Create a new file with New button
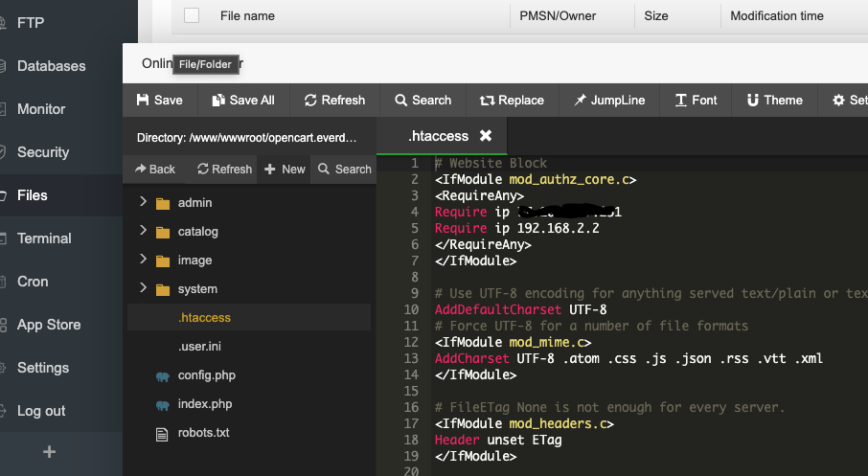The height and width of the screenshot is (476, 868). point(285,169)
